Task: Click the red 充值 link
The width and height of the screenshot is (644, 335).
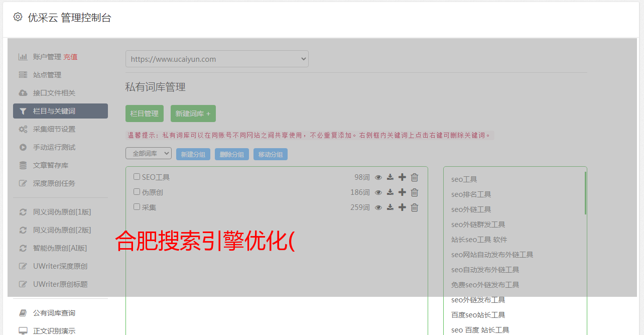Action: 70,57
